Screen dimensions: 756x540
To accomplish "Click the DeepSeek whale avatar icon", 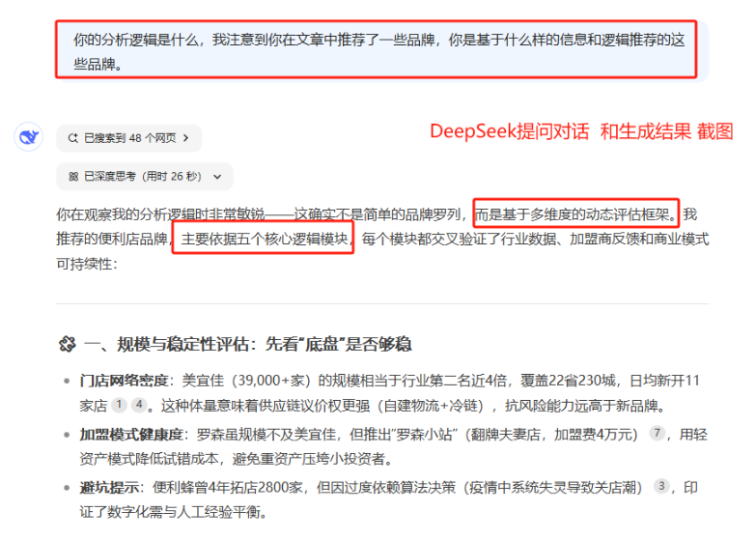I will [x=28, y=137].
